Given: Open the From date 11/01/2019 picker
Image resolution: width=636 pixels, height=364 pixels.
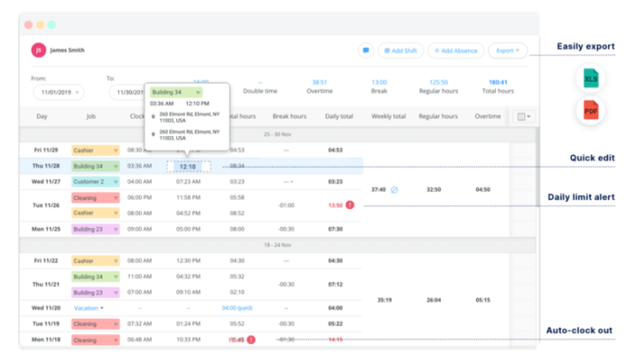Looking at the screenshot, I should pyautogui.click(x=59, y=93).
